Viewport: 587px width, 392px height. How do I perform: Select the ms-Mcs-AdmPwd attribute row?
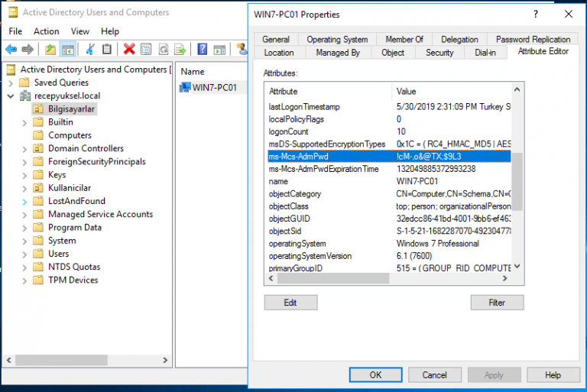point(389,157)
